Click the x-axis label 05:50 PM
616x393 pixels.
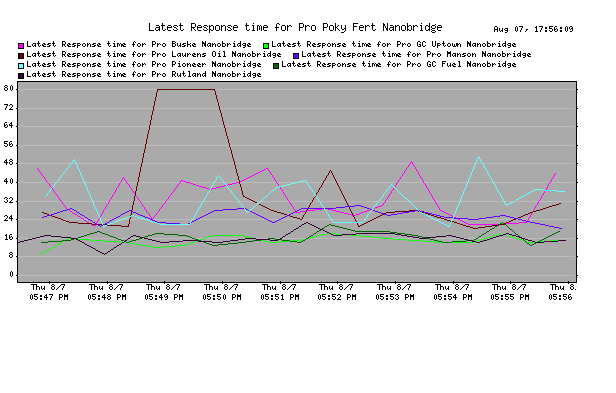click(222, 297)
